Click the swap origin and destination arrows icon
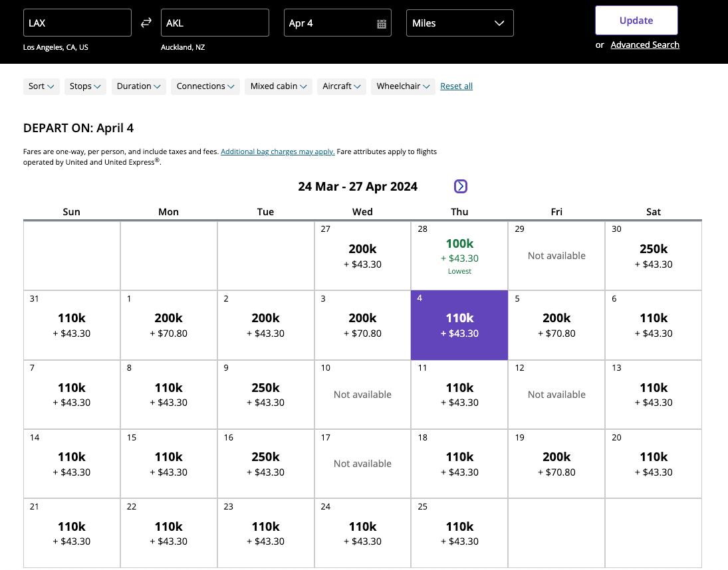The width and height of the screenshot is (728, 570). tap(146, 23)
